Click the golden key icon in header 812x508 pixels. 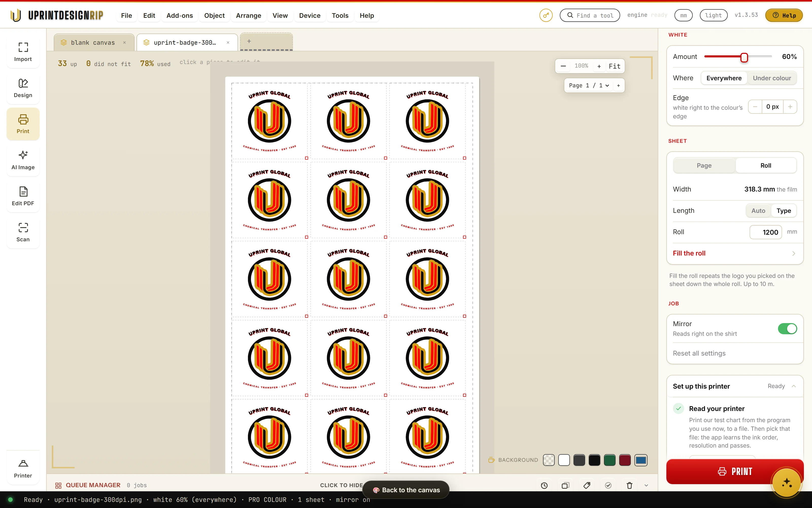click(546, 15)
